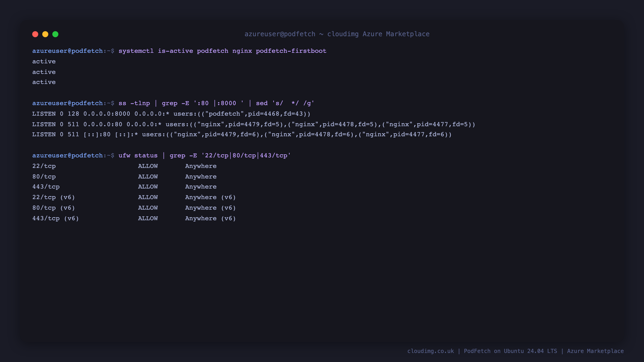Click the LISTEN line for 0.0.0.0:80 nginx
Image resolution: width=644 pixels, height=362 pixels.
pos(254,124)
